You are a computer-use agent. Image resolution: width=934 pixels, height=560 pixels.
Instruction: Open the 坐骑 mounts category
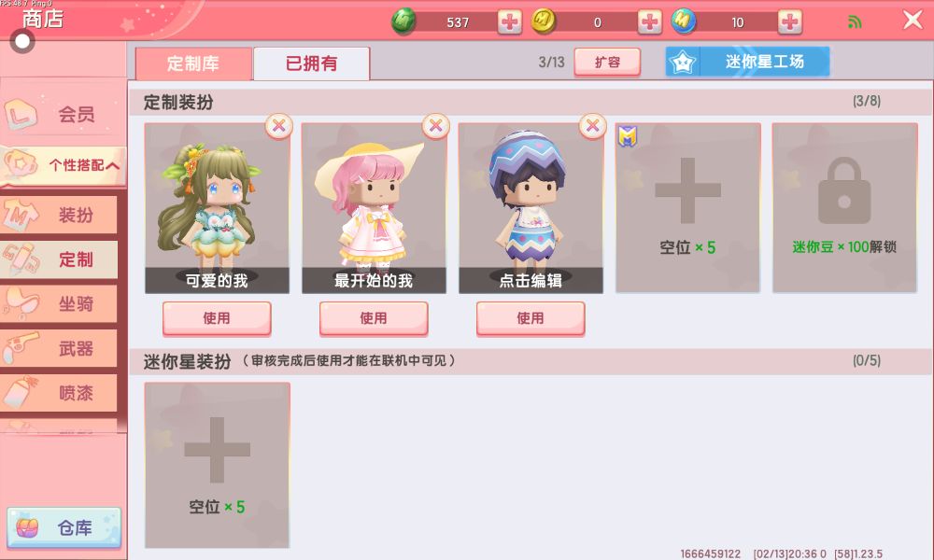click(59, 304)
